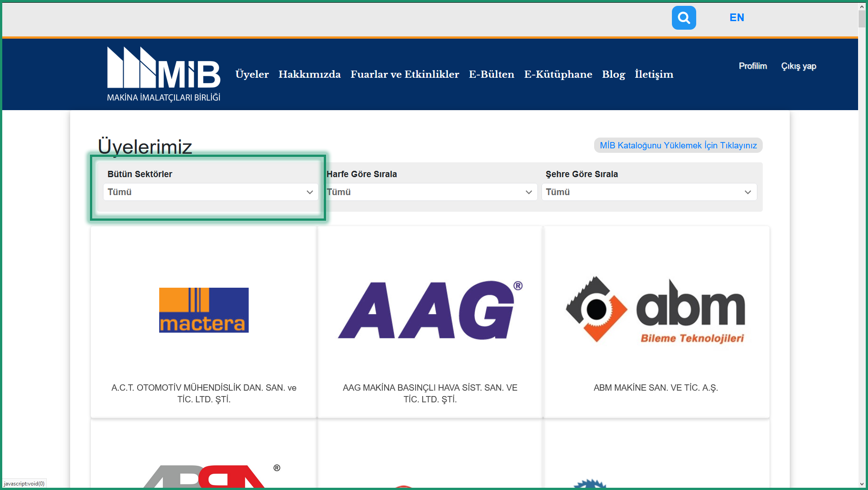Go to Fuarlar ve Etkinlikler
The width and height of the screenshot is (868, 490).
coord(405,74)
